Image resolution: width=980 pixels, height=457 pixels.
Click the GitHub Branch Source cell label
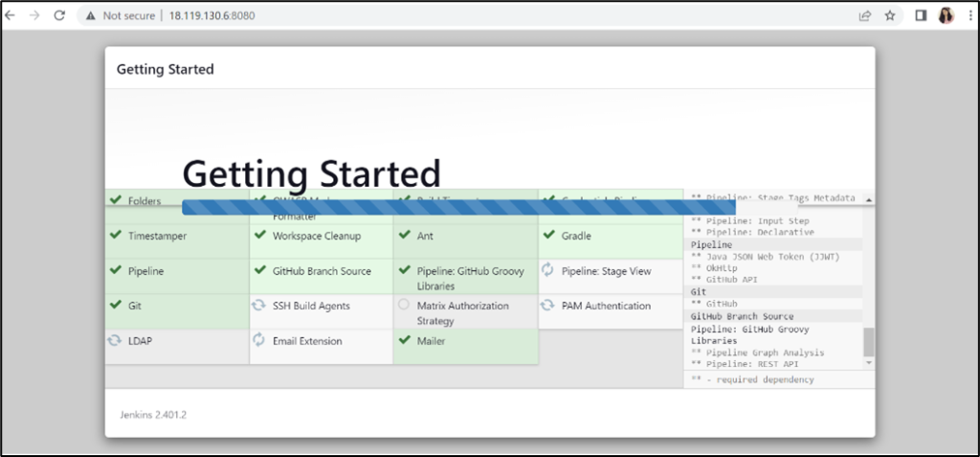pos(322,271)
